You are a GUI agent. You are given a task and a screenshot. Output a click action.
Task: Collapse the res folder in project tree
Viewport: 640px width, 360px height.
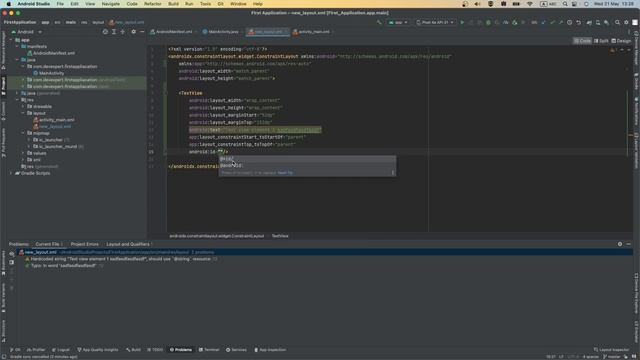(17, 100)
